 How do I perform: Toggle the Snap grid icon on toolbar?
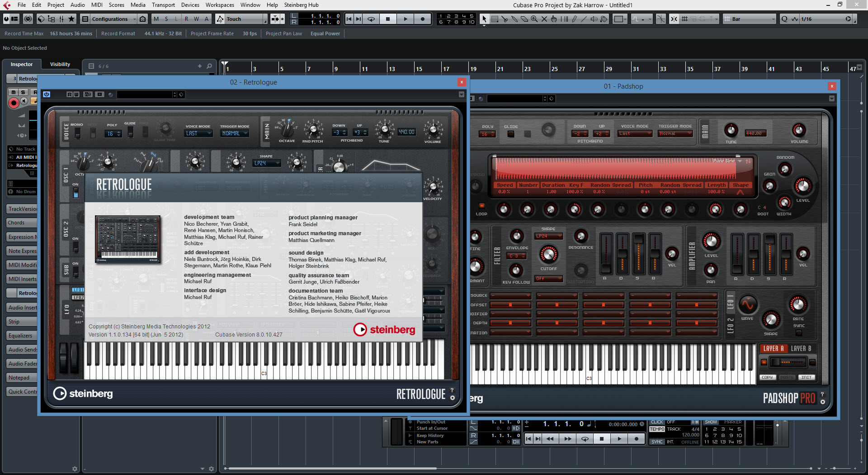684,19
